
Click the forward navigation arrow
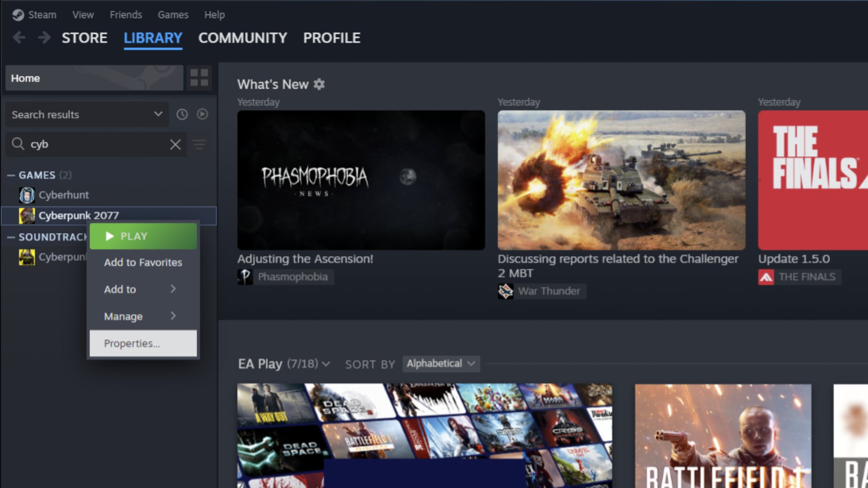click(44, 38)
